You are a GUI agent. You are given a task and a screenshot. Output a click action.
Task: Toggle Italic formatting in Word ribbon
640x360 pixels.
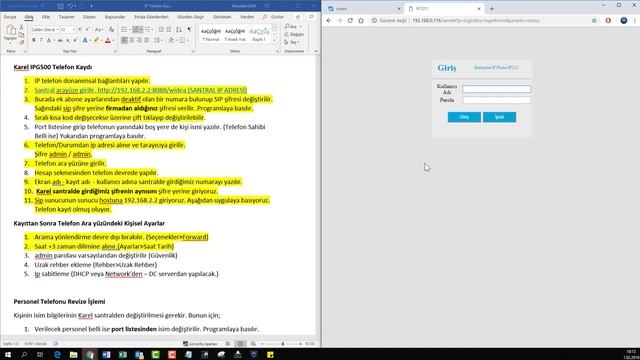tap(41, 40)
